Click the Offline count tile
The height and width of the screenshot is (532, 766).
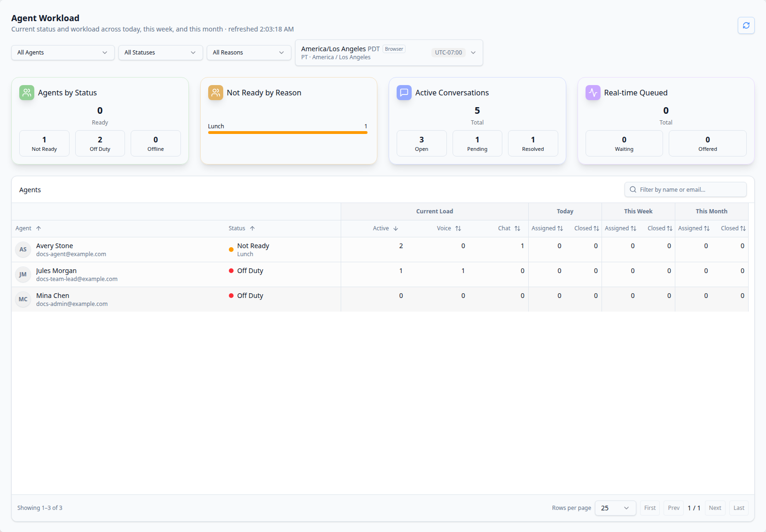[x=156, y=143]
